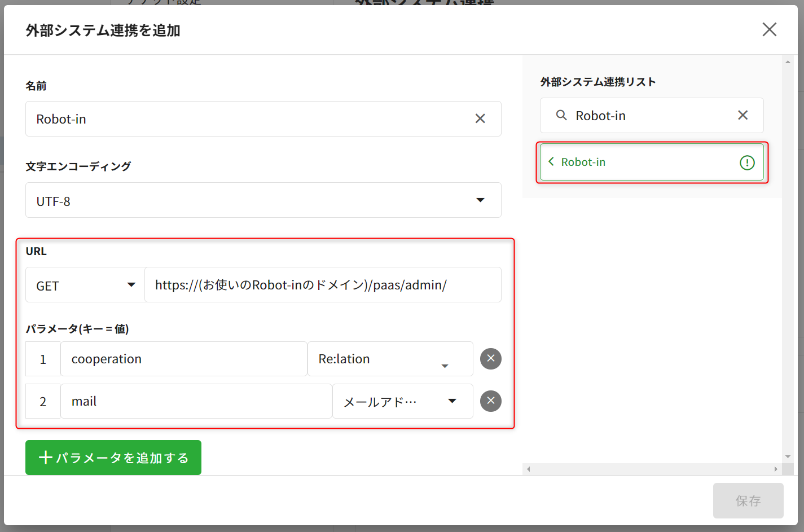The image size is (804, 532).
Task: Click the right arrow of horizontal scrollbar
Action: coord(776,469)
